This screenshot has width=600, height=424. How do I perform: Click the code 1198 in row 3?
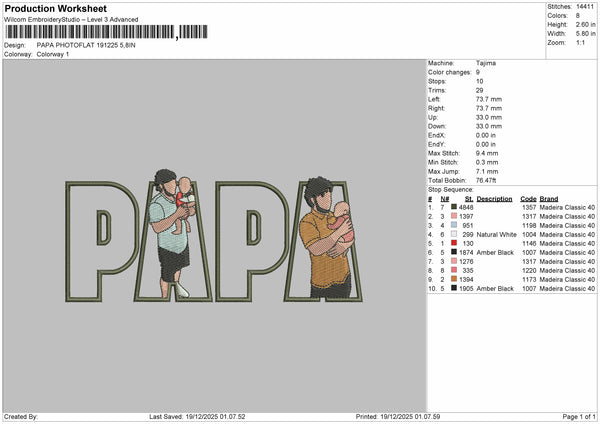coord(529,225)
